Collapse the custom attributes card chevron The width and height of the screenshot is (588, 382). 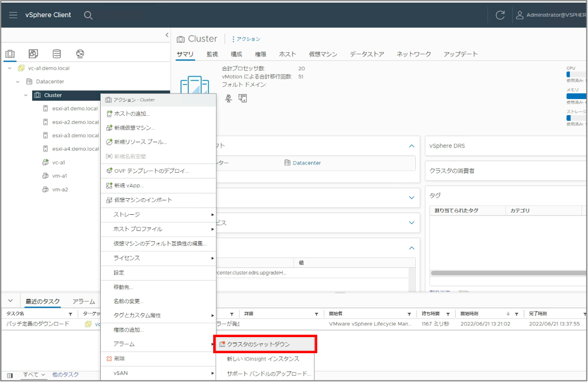pos(411,248)
